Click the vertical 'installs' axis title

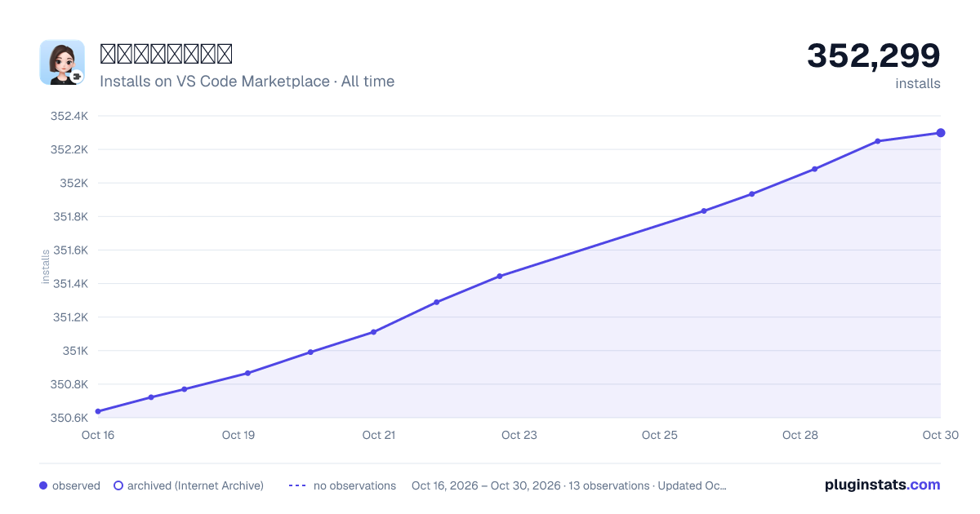pyautogui.click(x=46, y=267)
